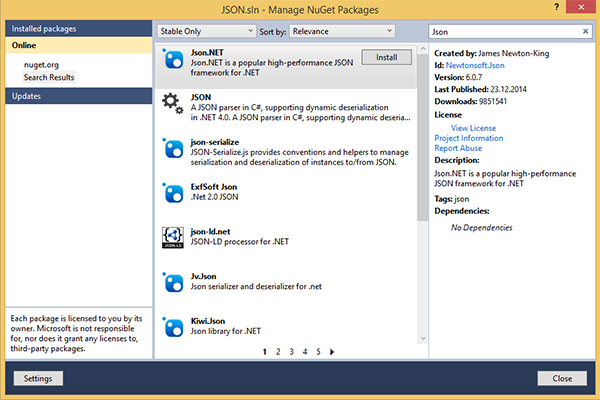This screenshot has width=600, height=400.
Task: Expand the Updates section
Action: point(76,96)
